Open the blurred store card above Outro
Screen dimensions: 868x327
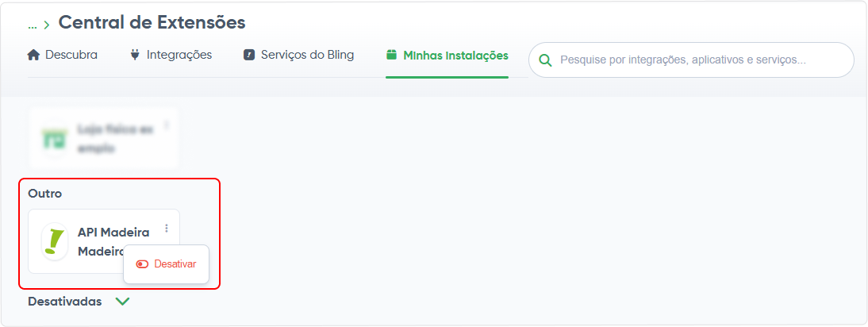[x=103, y=138]
